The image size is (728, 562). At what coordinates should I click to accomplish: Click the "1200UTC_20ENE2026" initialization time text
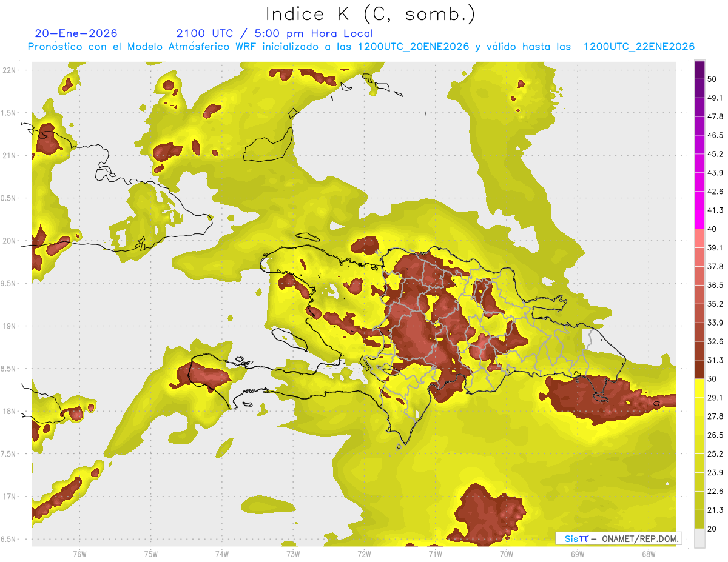413,47
